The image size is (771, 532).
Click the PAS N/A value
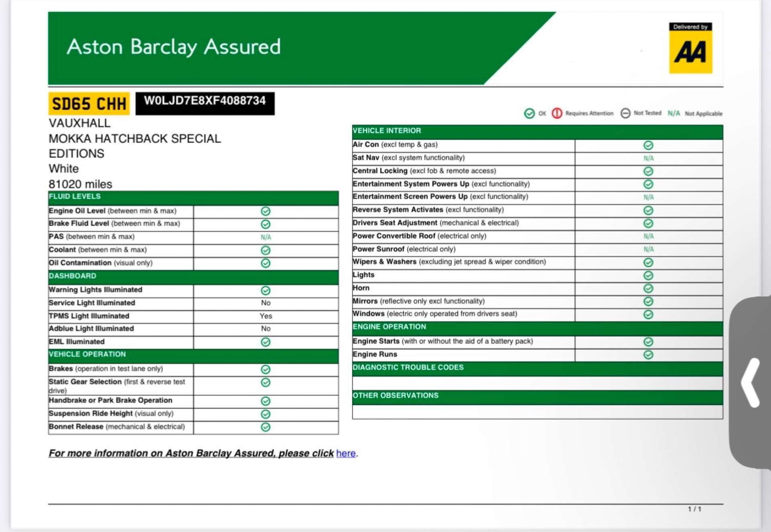point(266,237)
